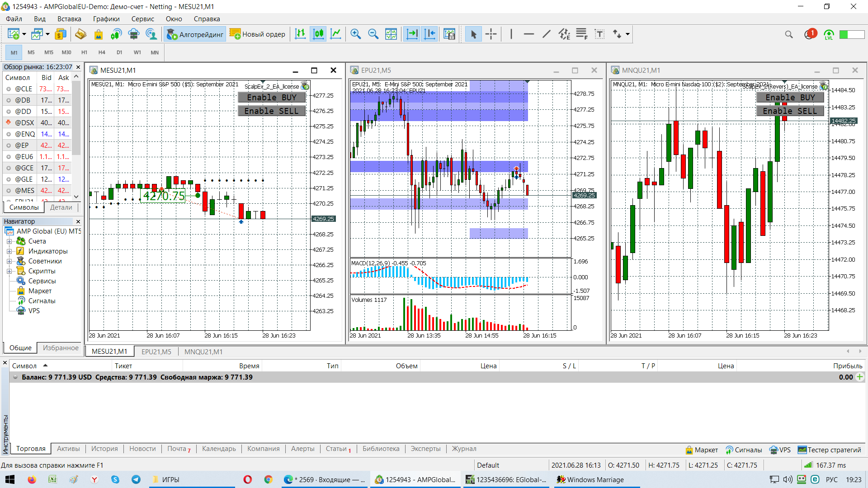Expand the Советники tree node
This screenshot has height=488, width=868.
tap(9, 261)
